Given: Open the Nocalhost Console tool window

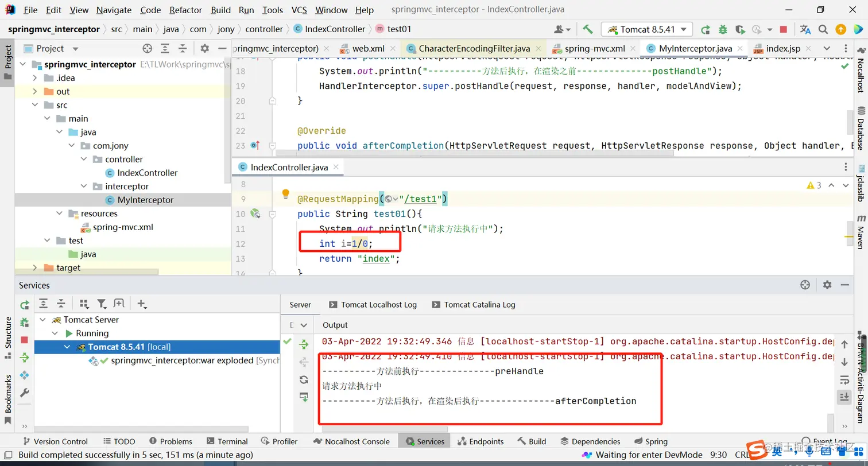Looking at the screenshot, I should coord(351,441).
